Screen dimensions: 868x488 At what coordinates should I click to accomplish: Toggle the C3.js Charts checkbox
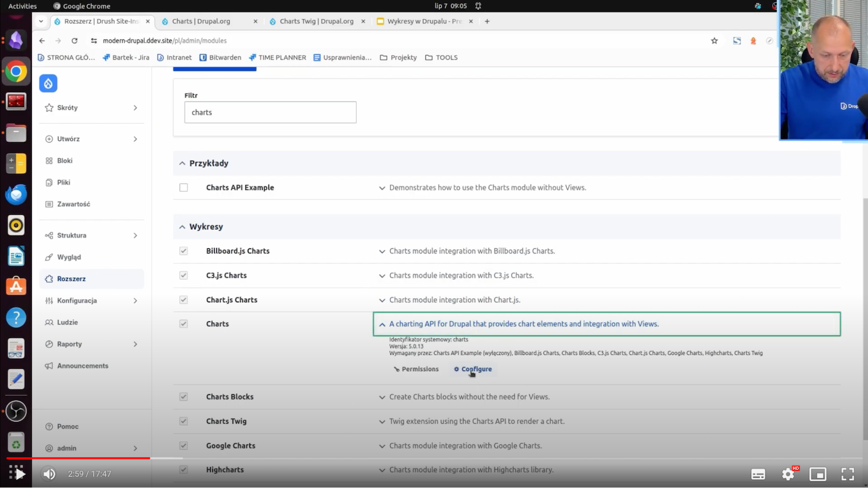[x=183, y=276]
